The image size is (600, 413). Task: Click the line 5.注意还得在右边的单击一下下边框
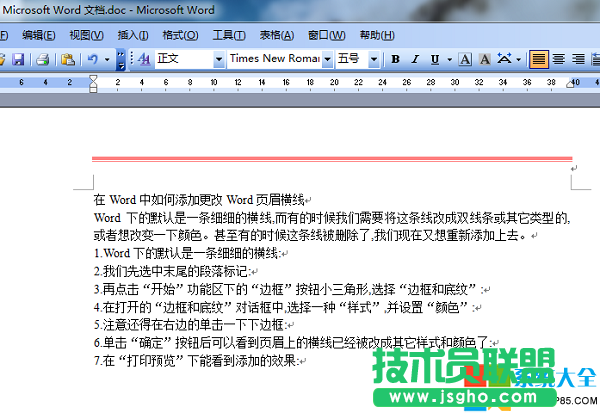click(191, 325)
